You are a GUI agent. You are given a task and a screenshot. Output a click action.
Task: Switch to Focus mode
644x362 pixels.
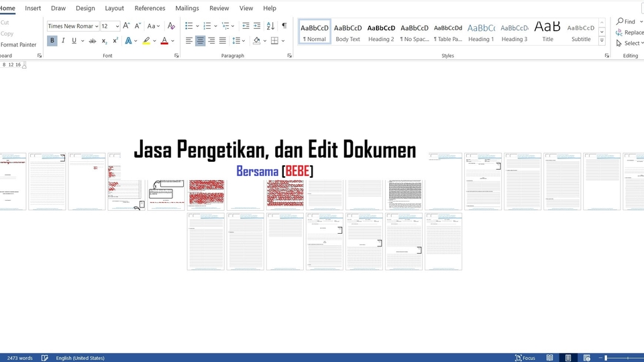tap(525, 358)
